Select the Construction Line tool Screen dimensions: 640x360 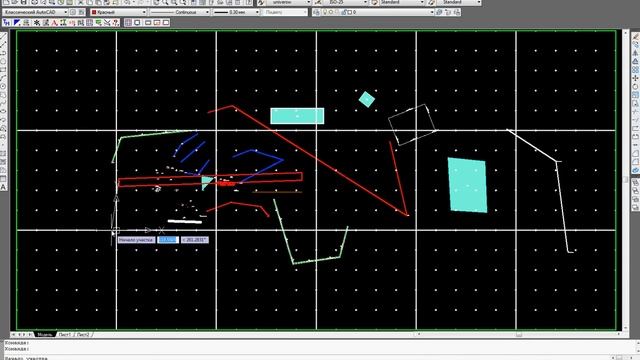pyautogui.click(x=3, y=44)
